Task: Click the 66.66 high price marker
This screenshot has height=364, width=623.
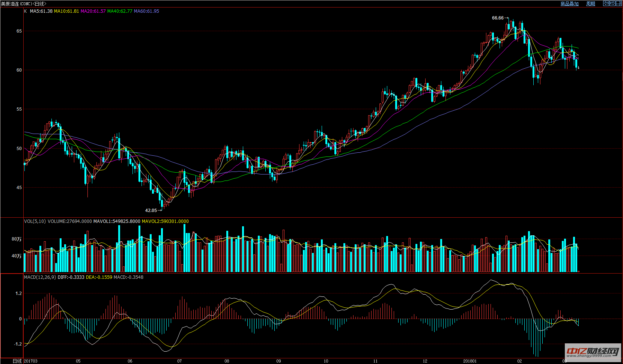Action: pos(498,18)
